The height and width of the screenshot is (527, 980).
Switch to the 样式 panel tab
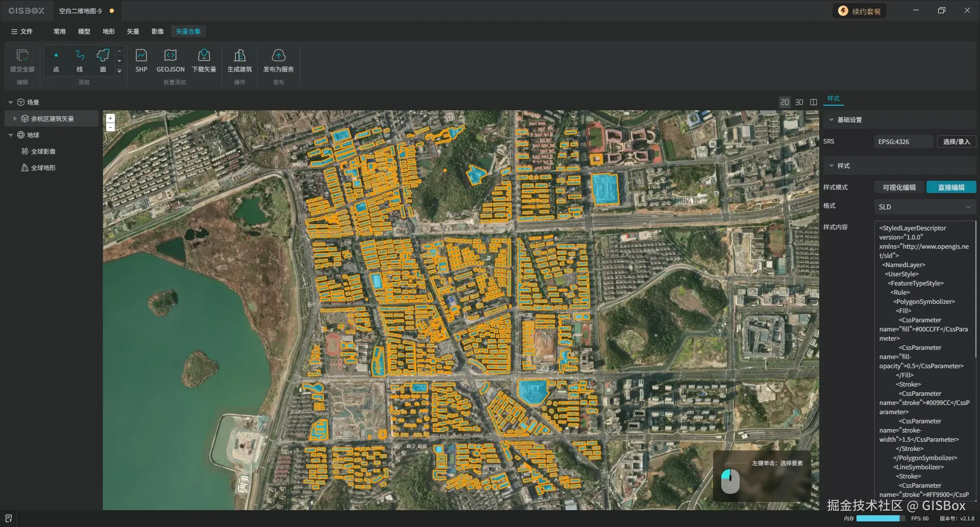(834, 99)
